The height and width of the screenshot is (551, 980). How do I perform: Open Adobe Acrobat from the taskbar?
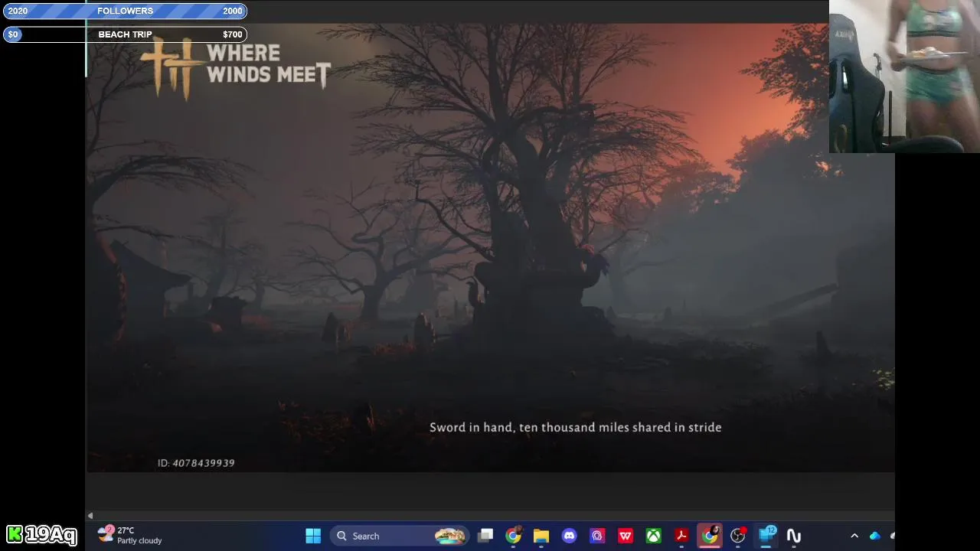(681, 536)
